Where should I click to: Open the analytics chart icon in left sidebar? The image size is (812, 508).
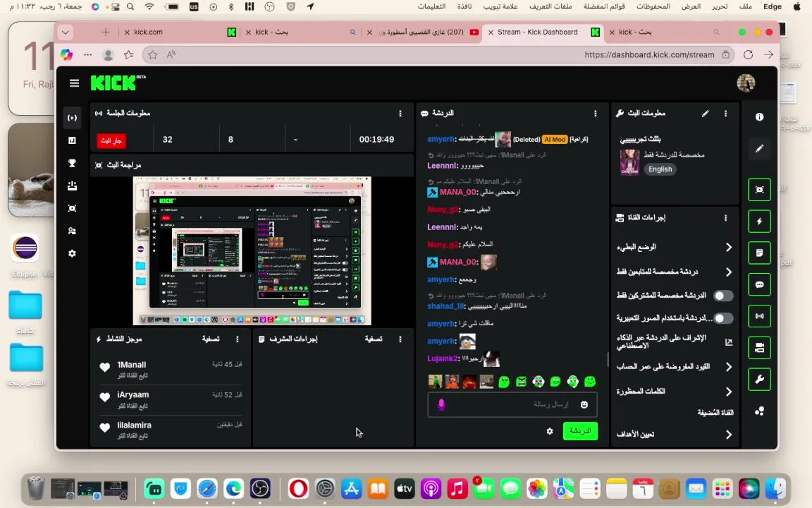point(72,140)
